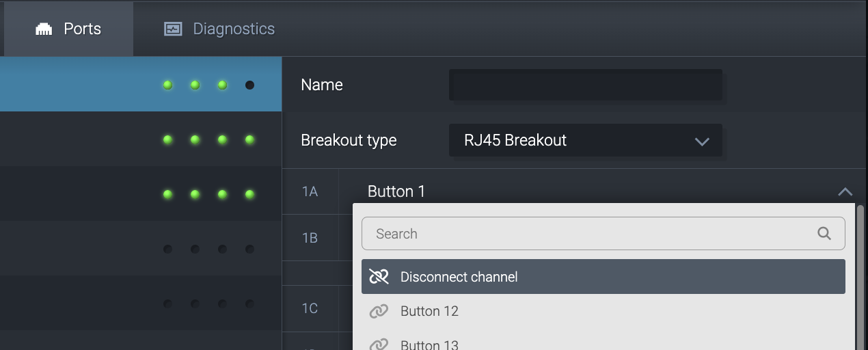Open the Breakout type dropdown
The height and width of the screenshot is (350, 868).
585,141
